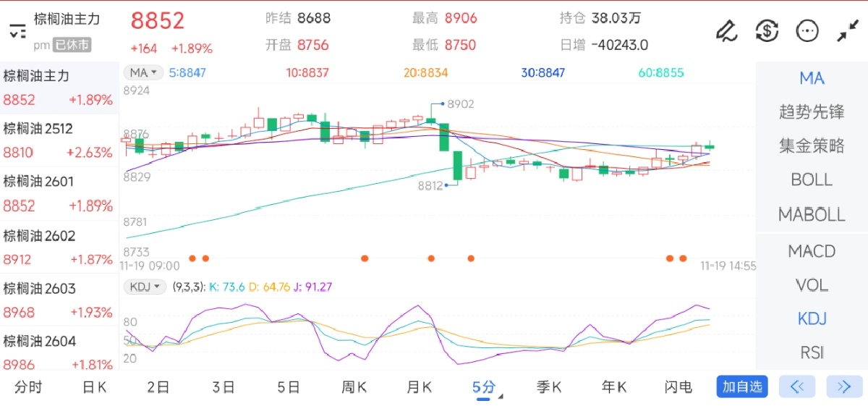The width and height of the screenshot is (868, 414).
Task: Select MABOLL indicator
Action: [812, 214]
